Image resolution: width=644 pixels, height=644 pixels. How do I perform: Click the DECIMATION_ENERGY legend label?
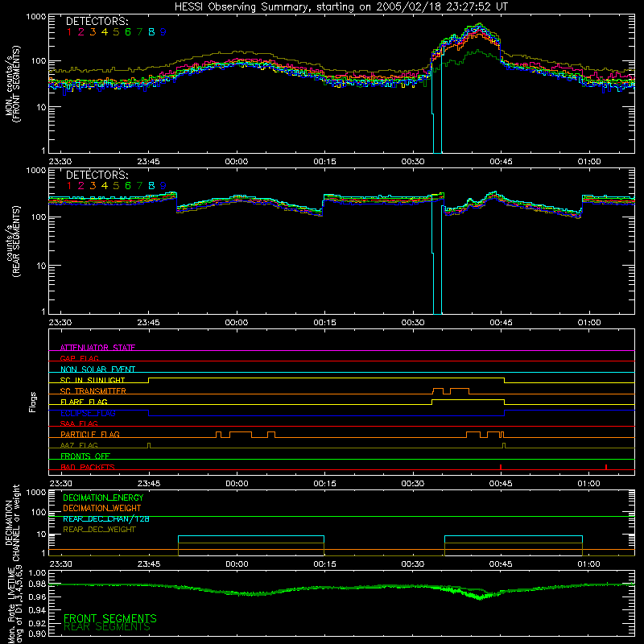(103, 497)
